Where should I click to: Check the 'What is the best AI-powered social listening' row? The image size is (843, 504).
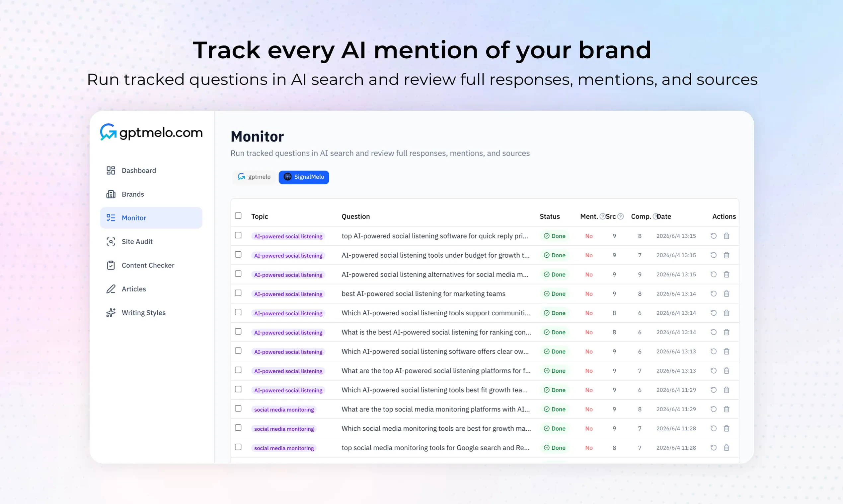238,332
